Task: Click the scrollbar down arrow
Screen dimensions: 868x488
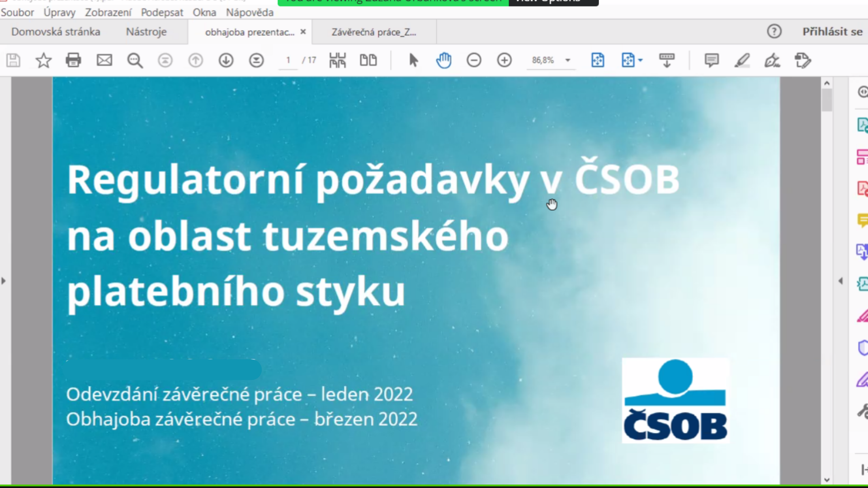Action: (x=827, y=480)
